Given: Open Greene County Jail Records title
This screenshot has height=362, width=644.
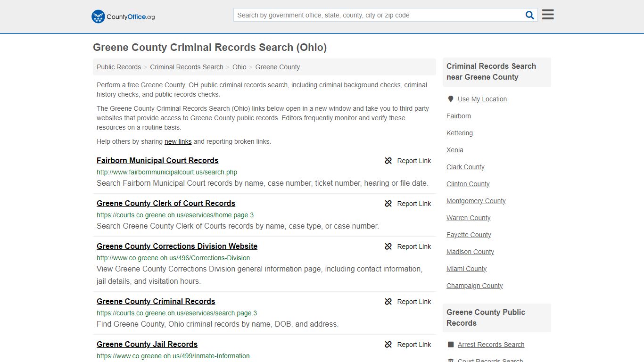Looking at the screenshot, I should click(x=147, y=344).
